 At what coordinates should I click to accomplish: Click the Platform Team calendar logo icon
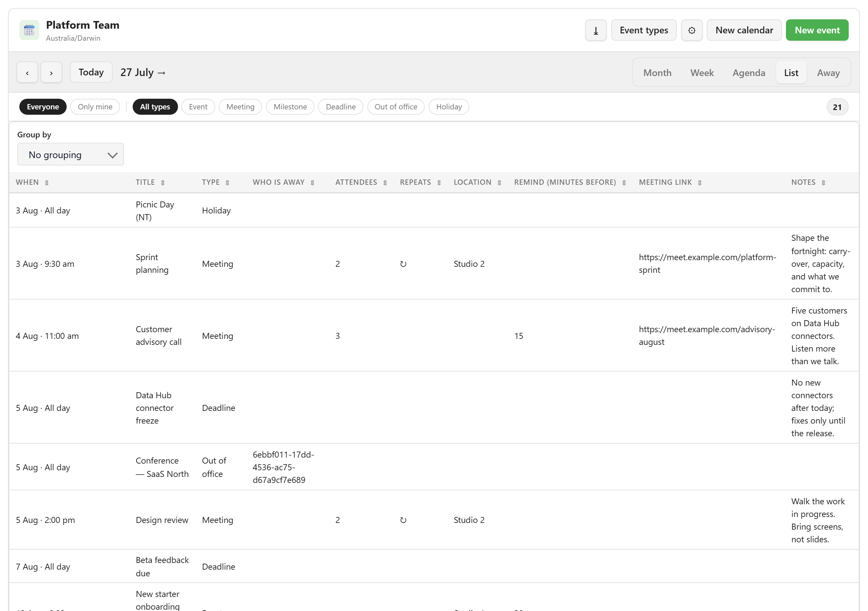(29, 30)
